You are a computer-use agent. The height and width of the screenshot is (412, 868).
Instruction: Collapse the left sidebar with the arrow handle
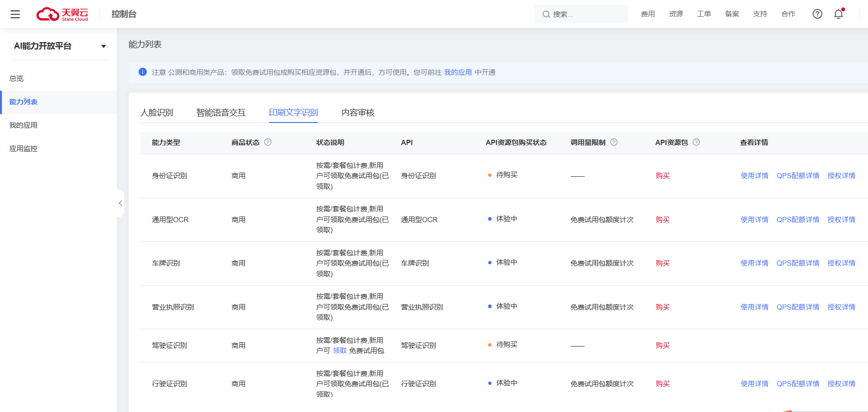(x=120, y=203)
